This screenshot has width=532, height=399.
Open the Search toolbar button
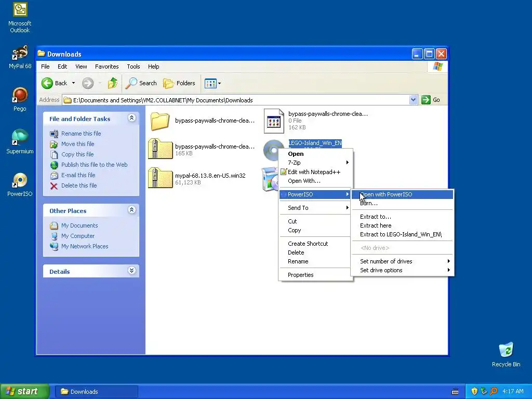pyautogui.click(x=141, y=83)
